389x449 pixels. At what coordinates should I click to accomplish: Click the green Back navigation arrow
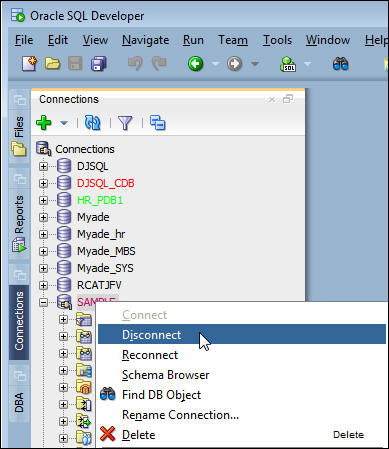click(195, 63)
